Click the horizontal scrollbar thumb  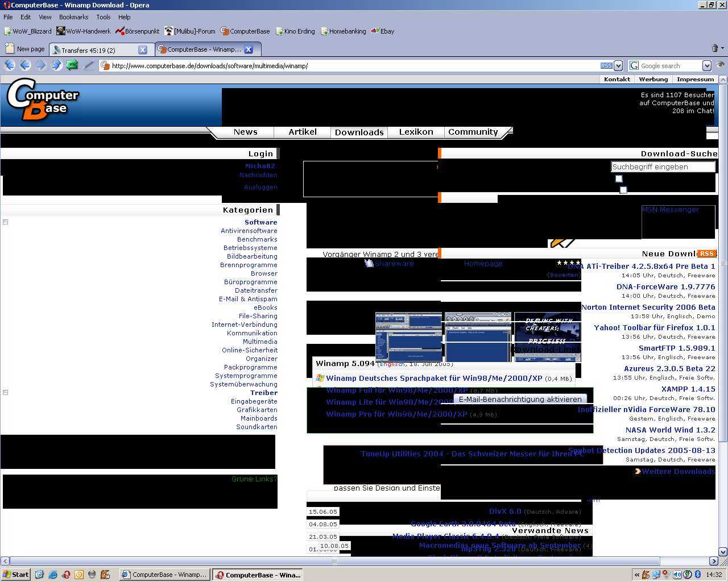(x=334, y=561)
